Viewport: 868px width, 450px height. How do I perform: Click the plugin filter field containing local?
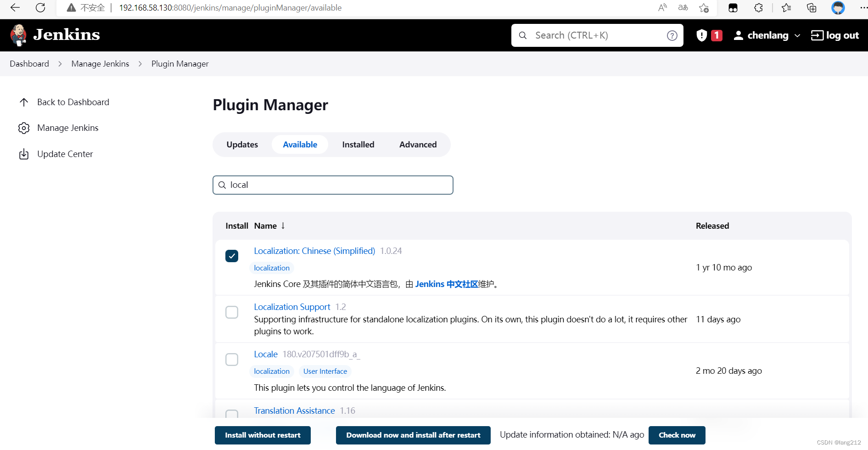pyautogui.click(x=333, y=185)
